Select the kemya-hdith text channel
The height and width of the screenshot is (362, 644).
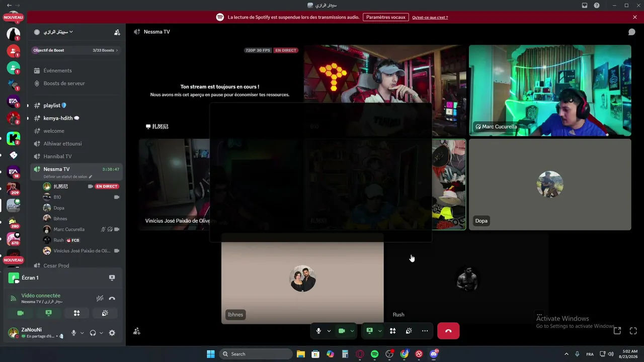click(76, 118)
